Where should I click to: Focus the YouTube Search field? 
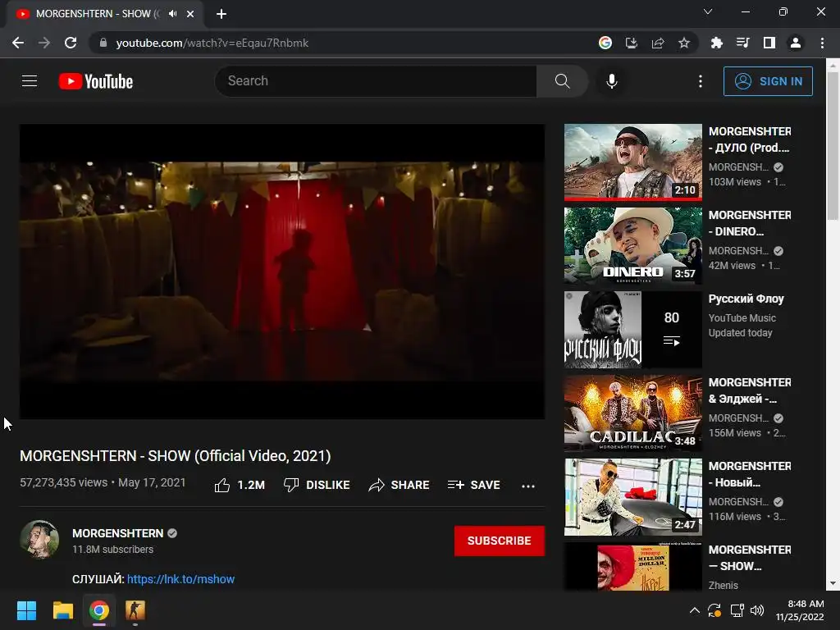(376, 81)
